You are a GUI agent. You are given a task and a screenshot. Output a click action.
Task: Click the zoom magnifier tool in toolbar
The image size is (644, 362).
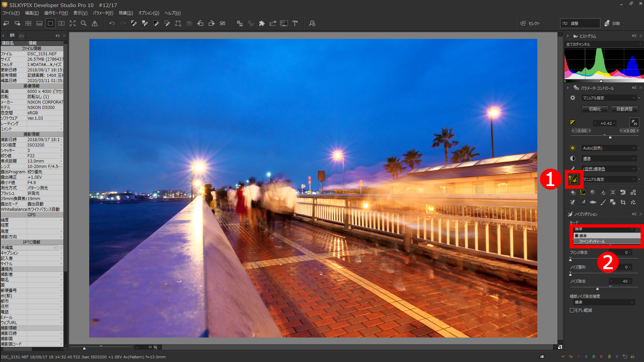pyautogui.click(x=84, y=23)
